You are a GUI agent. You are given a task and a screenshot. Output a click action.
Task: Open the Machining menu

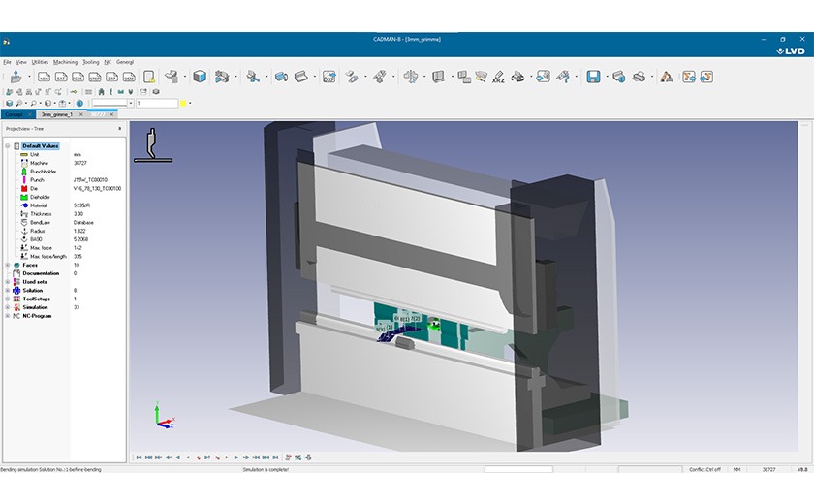coord(66,62)
